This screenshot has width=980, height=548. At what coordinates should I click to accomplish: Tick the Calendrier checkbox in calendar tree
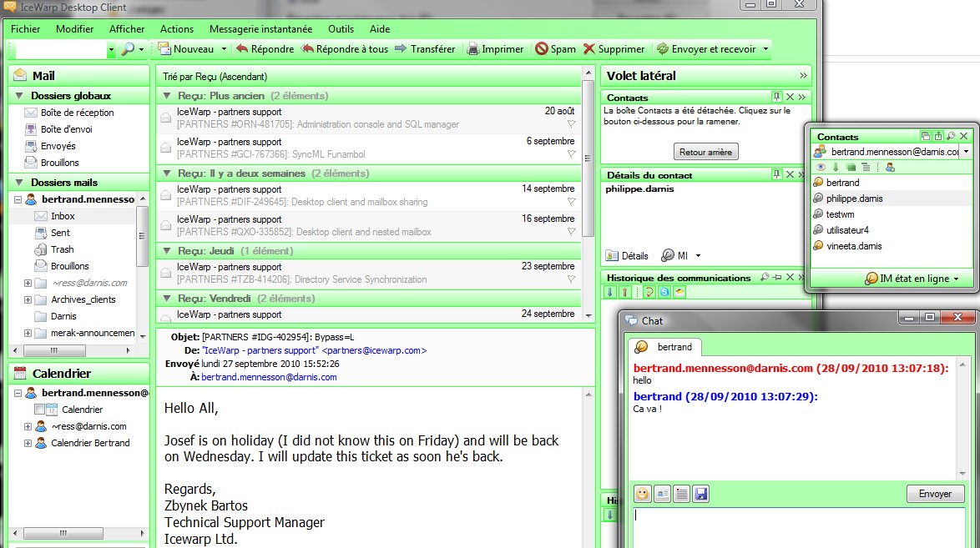[40, 410]
